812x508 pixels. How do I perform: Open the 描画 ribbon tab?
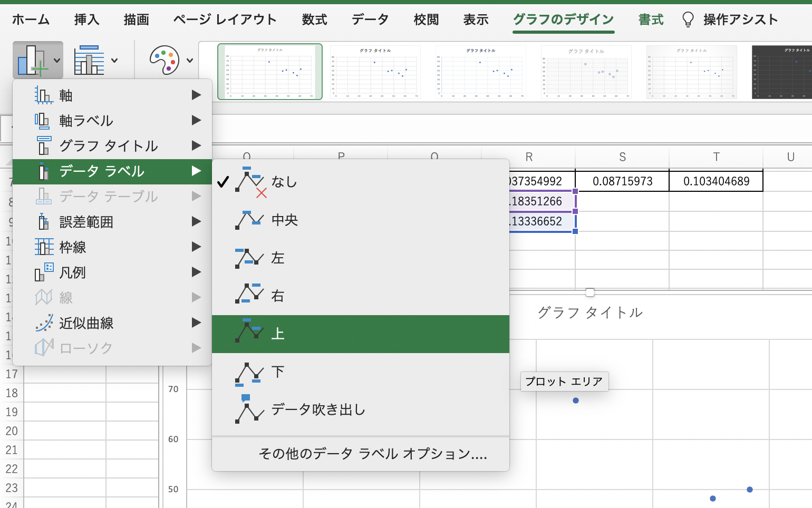pos(136,19)
